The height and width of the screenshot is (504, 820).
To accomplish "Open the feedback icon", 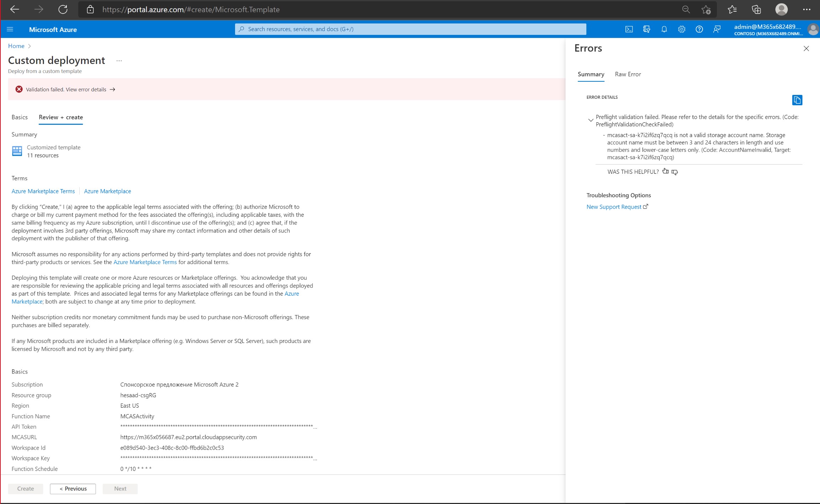I will [717, 29].
